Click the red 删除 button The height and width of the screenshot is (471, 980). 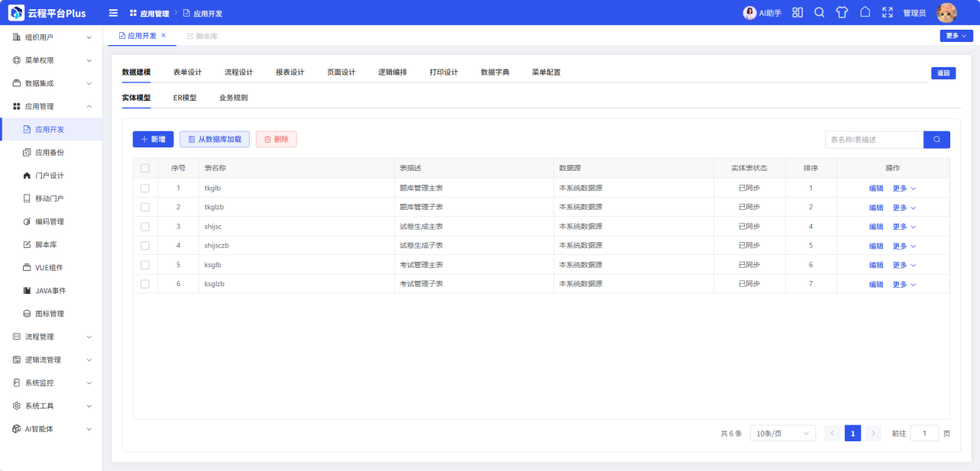[277, 140]
